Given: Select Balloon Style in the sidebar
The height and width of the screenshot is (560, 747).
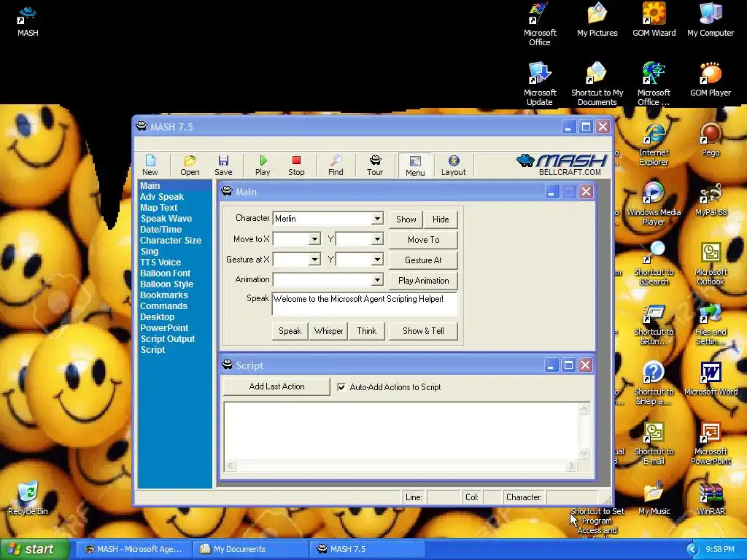Looking at the screenshot, I should [x=167, y=284].
